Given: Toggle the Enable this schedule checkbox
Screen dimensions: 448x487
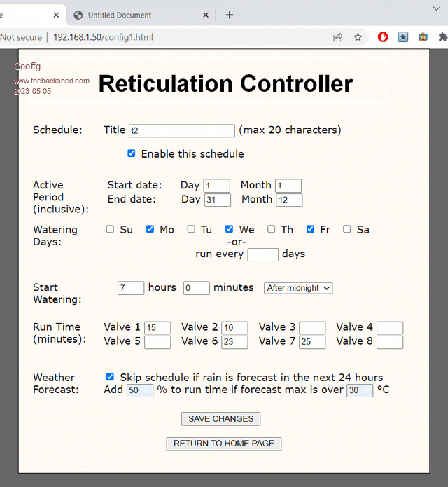Looking at the screenshot, I should coord(132,153).
